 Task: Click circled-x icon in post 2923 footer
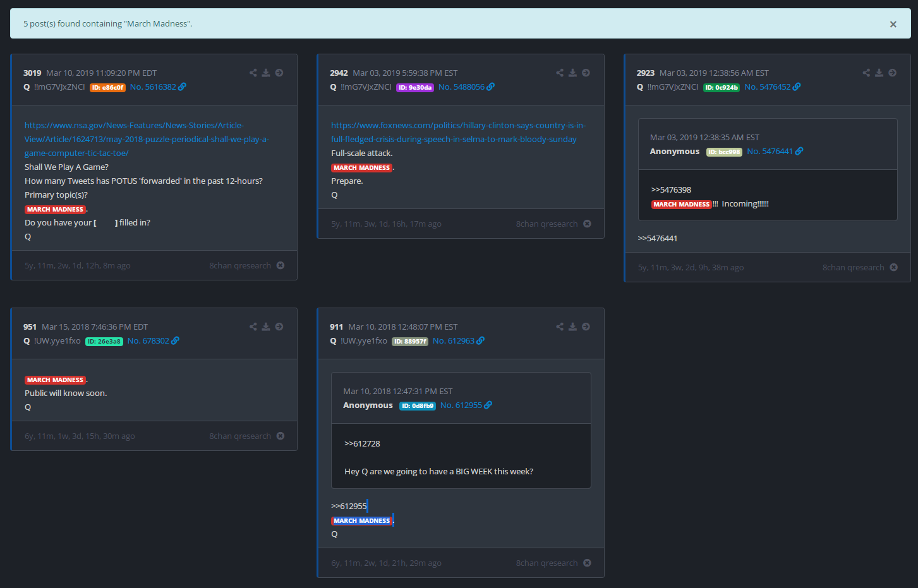tap(893, 267)
